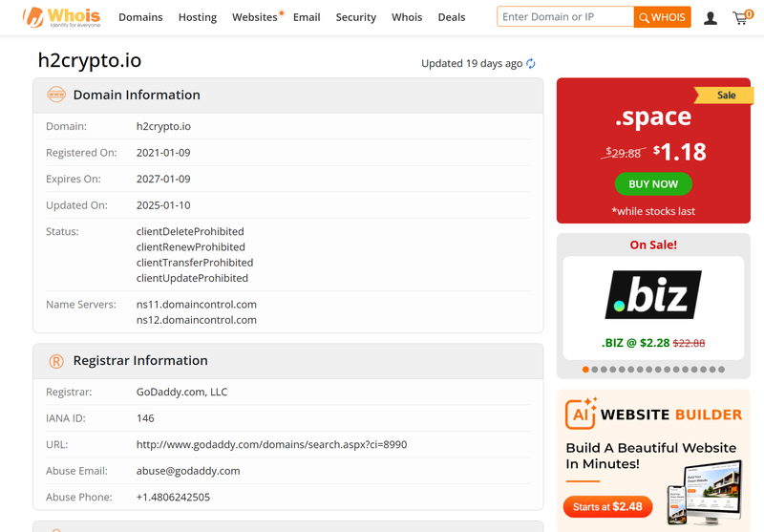Click registrar name GoDaddy.com, LLC
The height and width of the screenshot is (532, 764).
click(181, 392)
